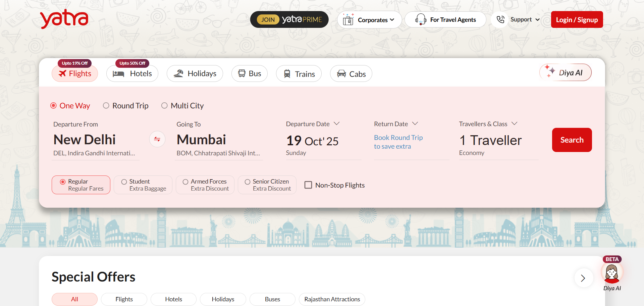Viewport: 644px width, 306px height.
Task: Open the Diya AI chat avatar
Action: point(611,273)
